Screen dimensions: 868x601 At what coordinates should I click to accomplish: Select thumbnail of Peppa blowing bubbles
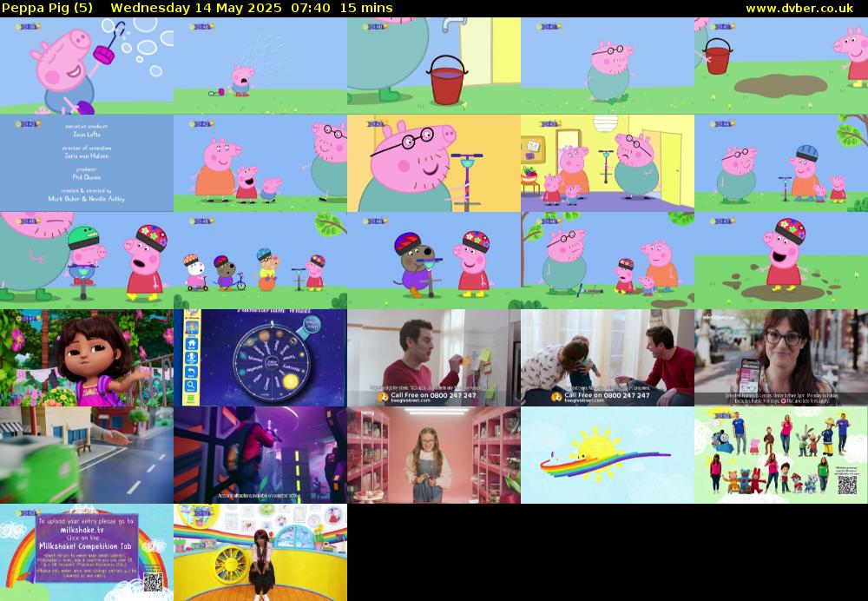click(87, 66)
